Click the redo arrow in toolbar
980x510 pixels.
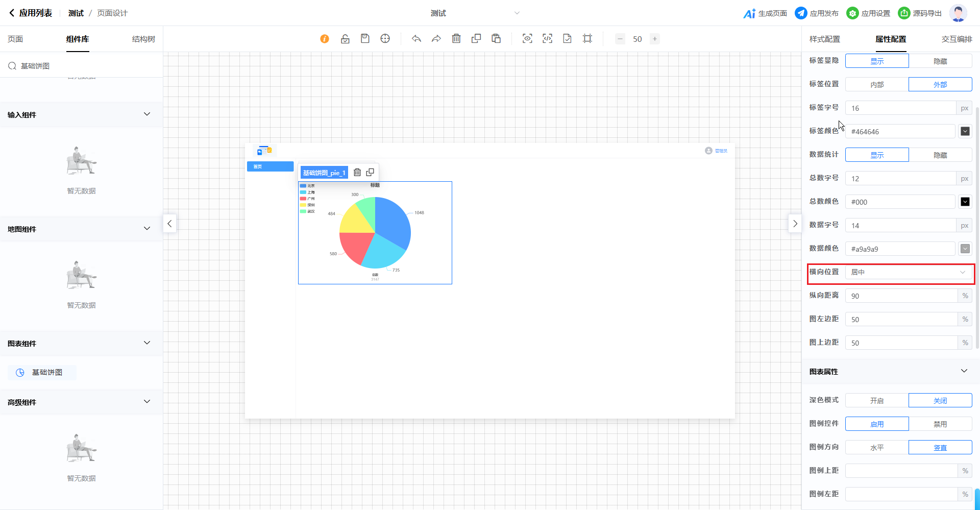coord(436,39)
